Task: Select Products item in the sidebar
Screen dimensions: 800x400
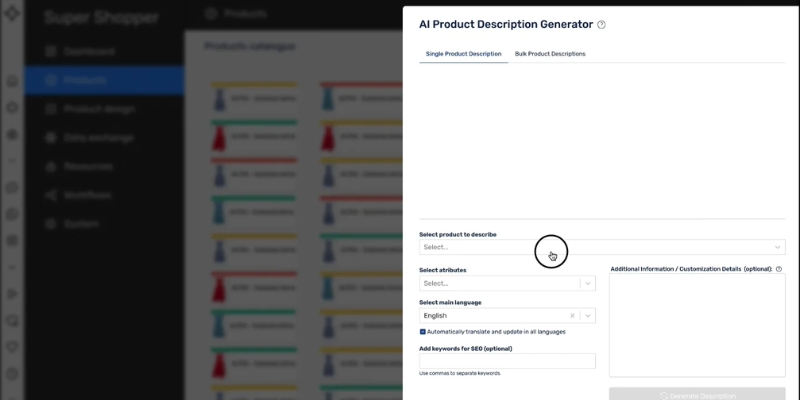Action: click(104, 80)
